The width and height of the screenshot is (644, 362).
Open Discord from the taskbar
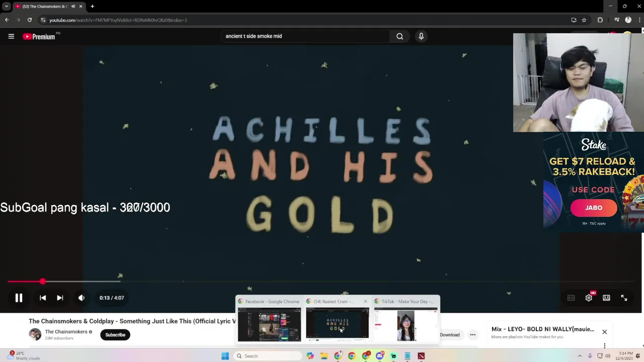(x=380, y=356)
